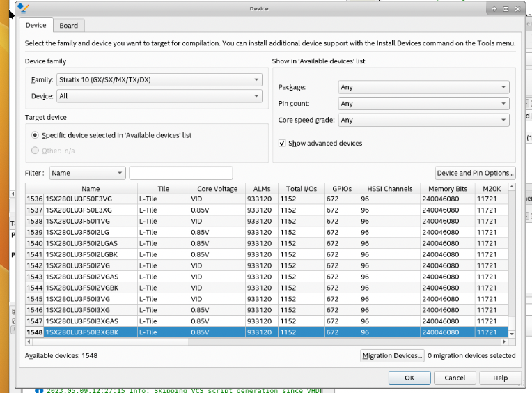
Task: Click the roll-up arrow button in title bar
Action: click(x=494, y=9)
